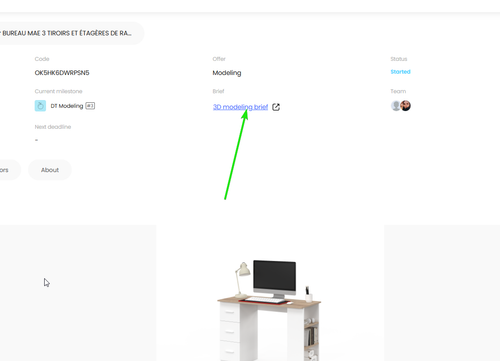Click the grey placeholder team avatar
The image size is (500, 361).
click(396, 106)
